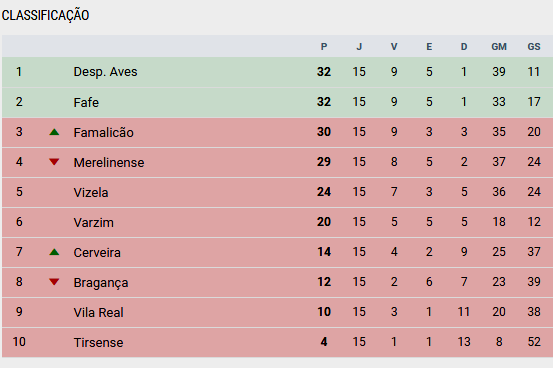This screenshot has height=368, width=553.
Task: Click the red down arrow beside Merelinense
Action: click(x=54, y=162)
